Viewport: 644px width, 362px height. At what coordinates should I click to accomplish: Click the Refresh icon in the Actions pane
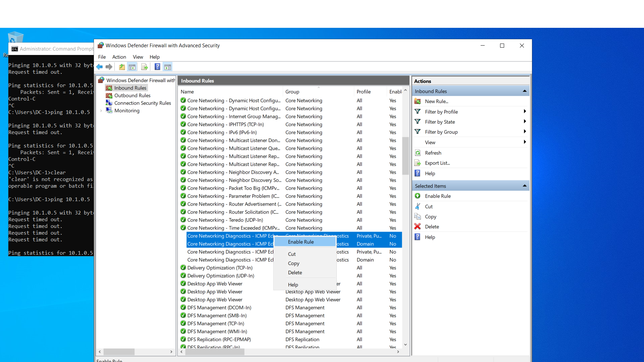[x=418, y=153]
